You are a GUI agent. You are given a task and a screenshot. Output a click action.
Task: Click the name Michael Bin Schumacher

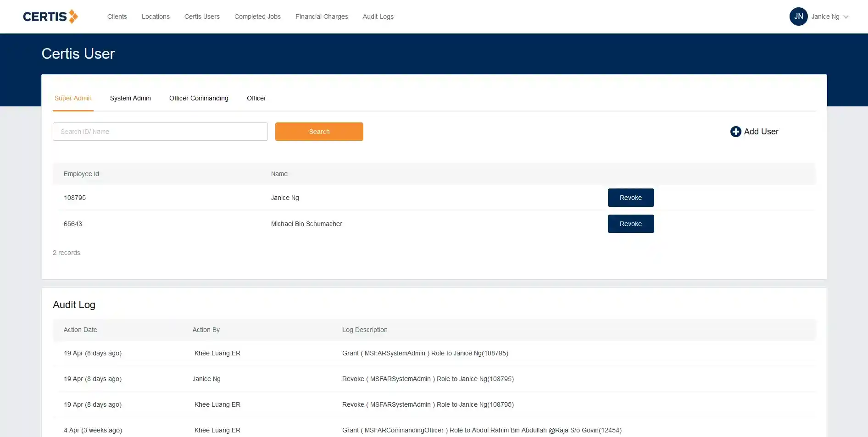coord(306,224)
